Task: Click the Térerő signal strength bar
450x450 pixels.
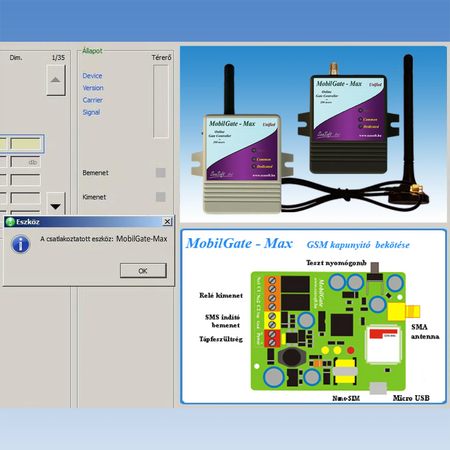Action: coord(161,101)
